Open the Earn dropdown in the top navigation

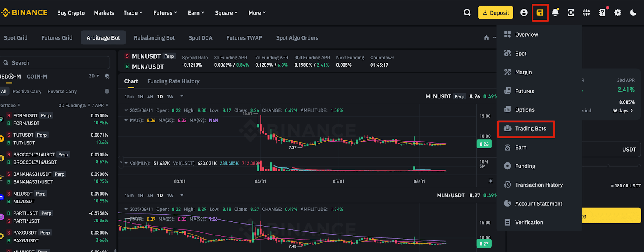pos(196,13)
